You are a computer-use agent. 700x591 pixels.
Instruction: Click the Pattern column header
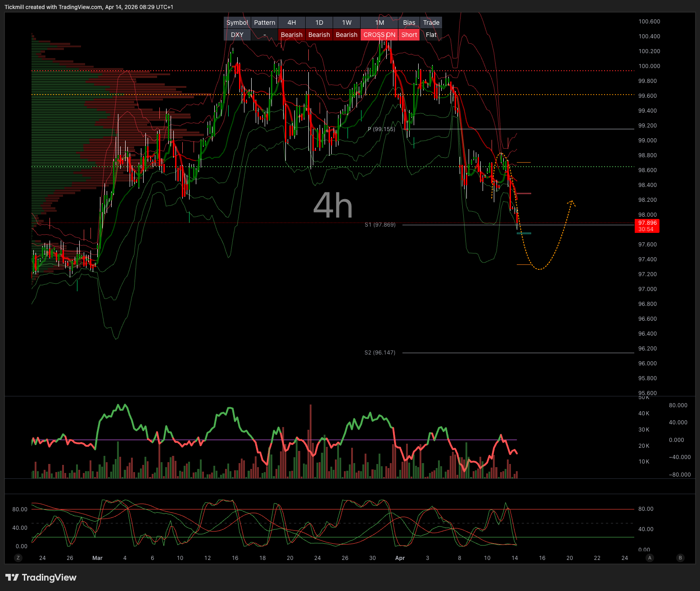[265, 23]
